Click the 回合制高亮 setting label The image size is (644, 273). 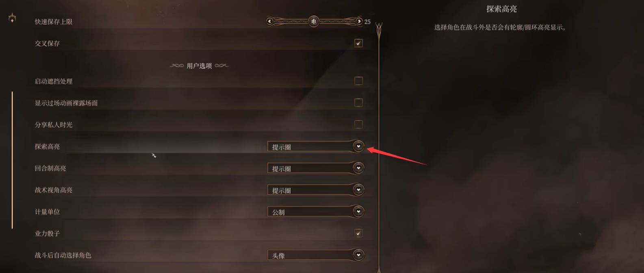[50, 168]
